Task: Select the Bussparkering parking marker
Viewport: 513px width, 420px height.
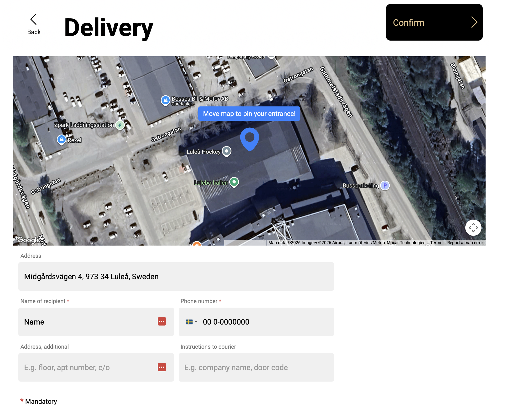Action: [385, 186]
